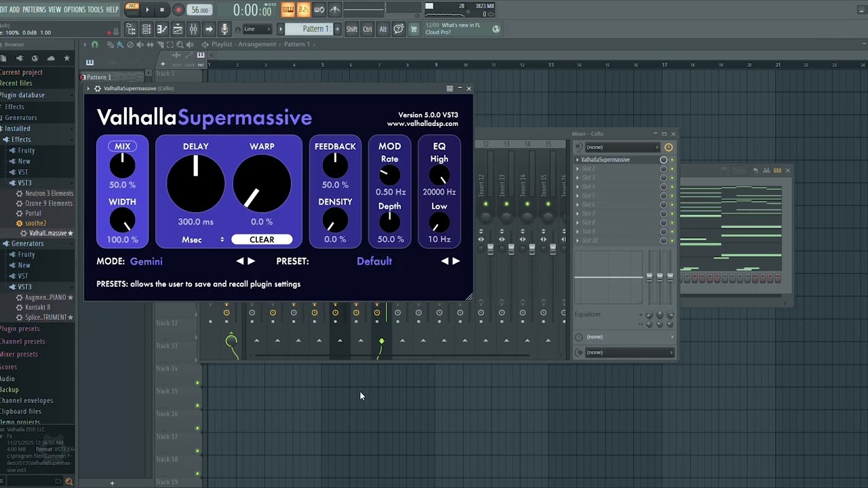Open the VIEW menu
Viewport: 868px width, 488px height.
(x=55, y=9)
